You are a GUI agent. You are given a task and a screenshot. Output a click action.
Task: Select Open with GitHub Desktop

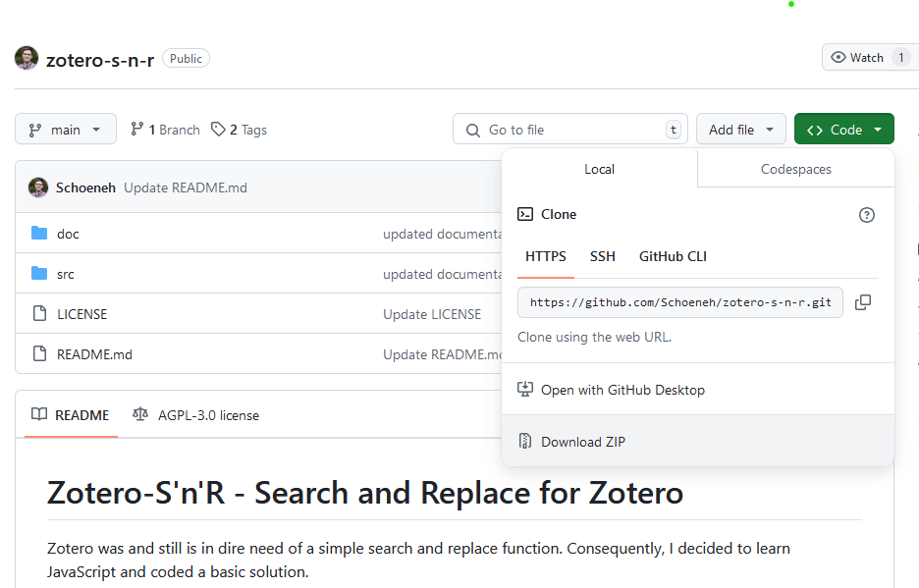(x=622, y=389)
